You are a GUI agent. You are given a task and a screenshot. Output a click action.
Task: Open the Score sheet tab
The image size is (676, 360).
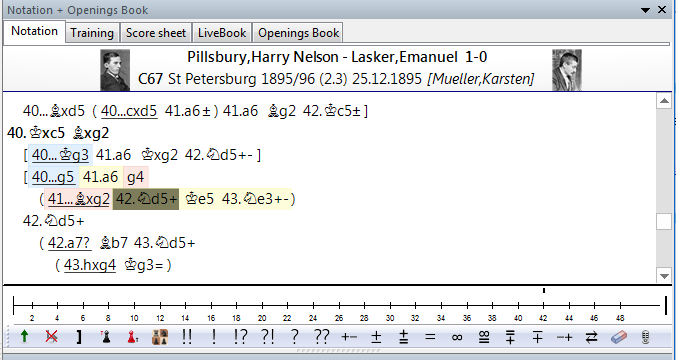pos(156,33)
